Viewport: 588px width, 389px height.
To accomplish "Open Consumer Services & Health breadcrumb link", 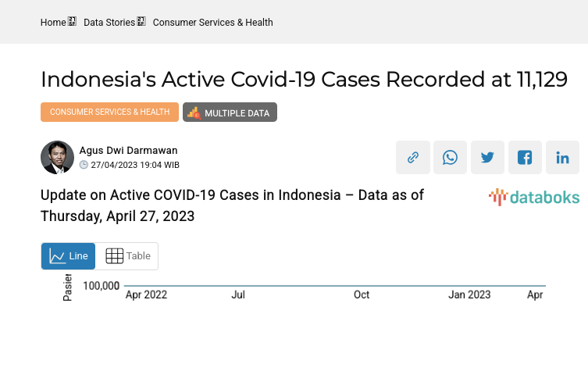I will coord(213,23).
